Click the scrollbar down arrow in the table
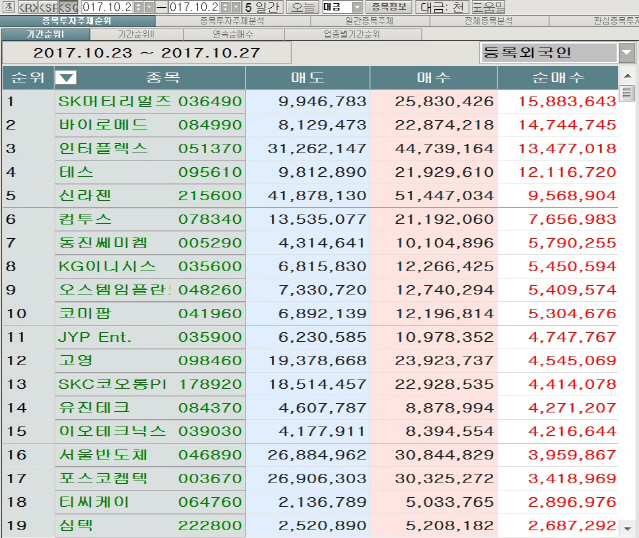Viewport: 639px width, 538px height. click(627, 529)
